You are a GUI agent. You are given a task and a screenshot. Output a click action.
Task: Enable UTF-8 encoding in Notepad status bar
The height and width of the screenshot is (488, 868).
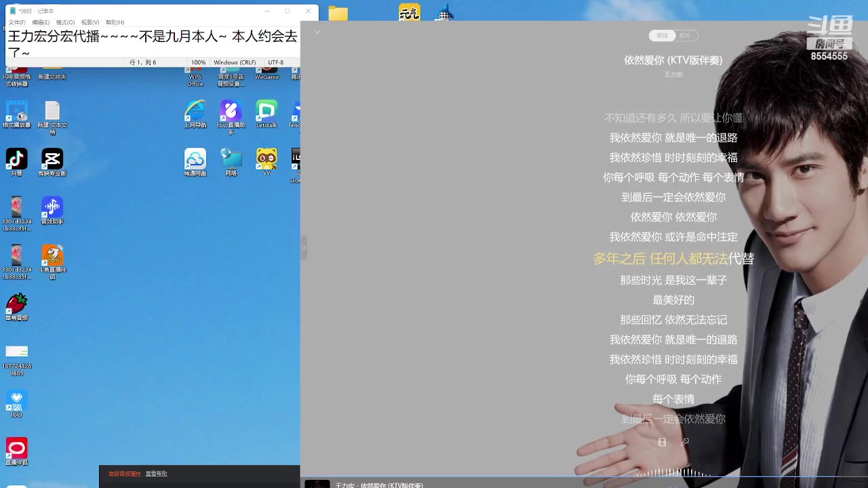click(275, 62)
